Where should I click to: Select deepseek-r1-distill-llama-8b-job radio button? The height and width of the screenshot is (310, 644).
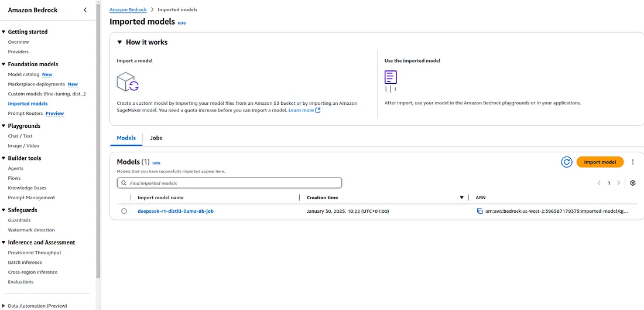[x=124, y=211]
